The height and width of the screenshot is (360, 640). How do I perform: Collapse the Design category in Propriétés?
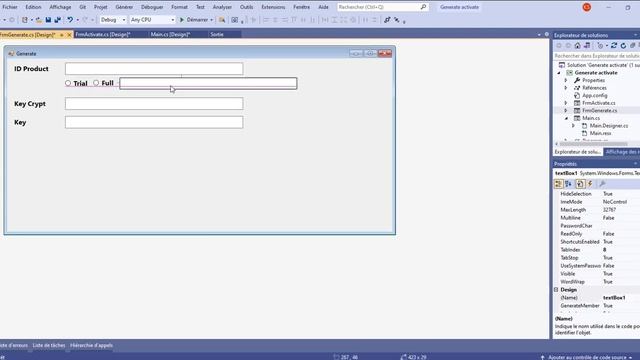click(556, 290)
